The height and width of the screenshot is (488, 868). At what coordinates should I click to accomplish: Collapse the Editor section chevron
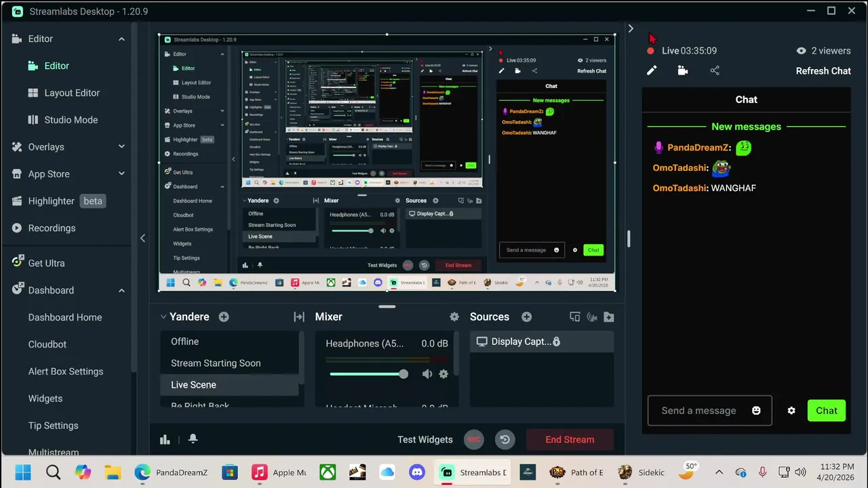[x=121, y=39]
